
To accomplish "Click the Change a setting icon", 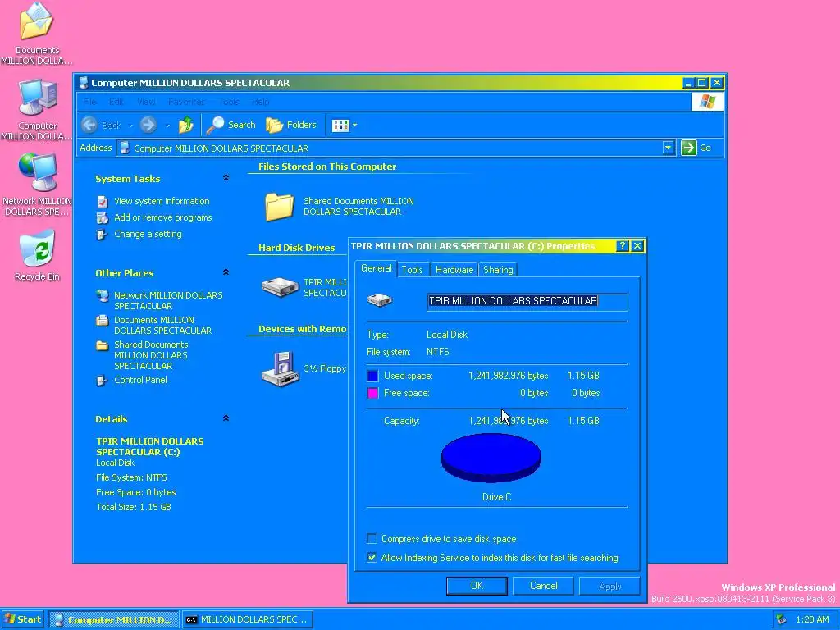I will (x=103, y=234).
